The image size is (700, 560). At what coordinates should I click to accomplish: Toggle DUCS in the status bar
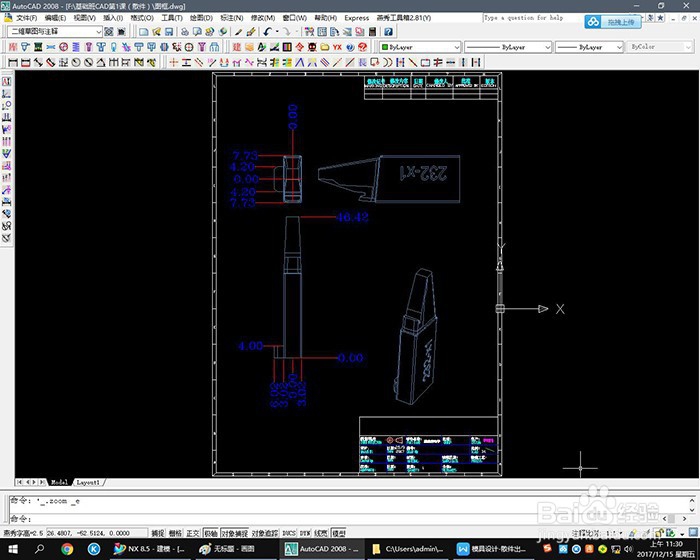click(x=289, y=533)
